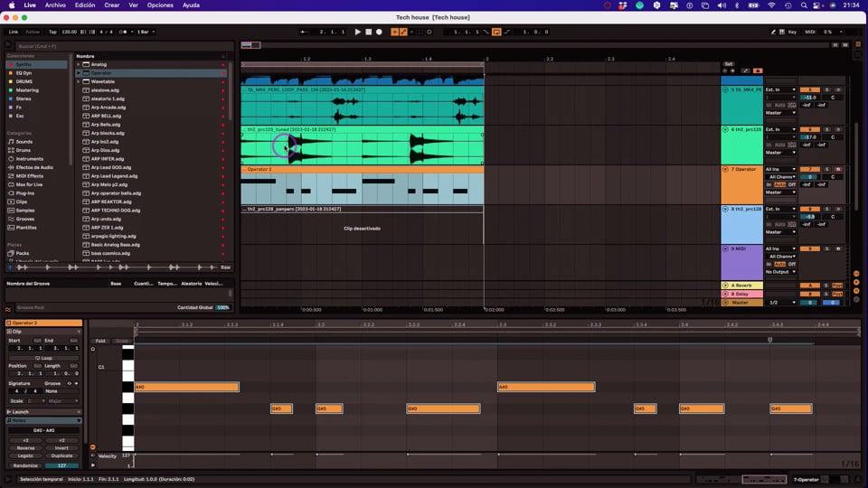Click the browser search field
The image size is (868, 488).
tap(124, 46)
